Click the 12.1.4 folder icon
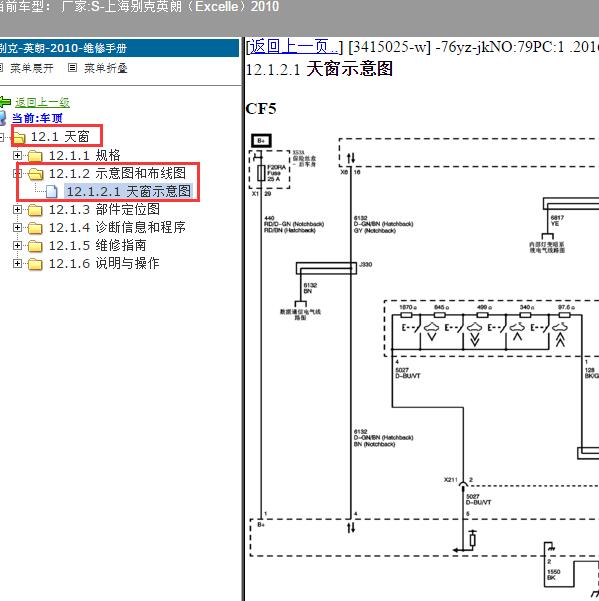Screen dimensions: 599x601 [35, 228]
